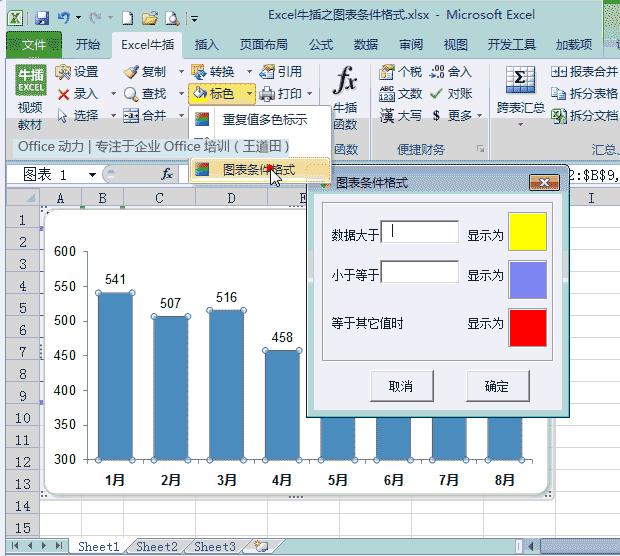Click the select-all corner button

[23, 198]
